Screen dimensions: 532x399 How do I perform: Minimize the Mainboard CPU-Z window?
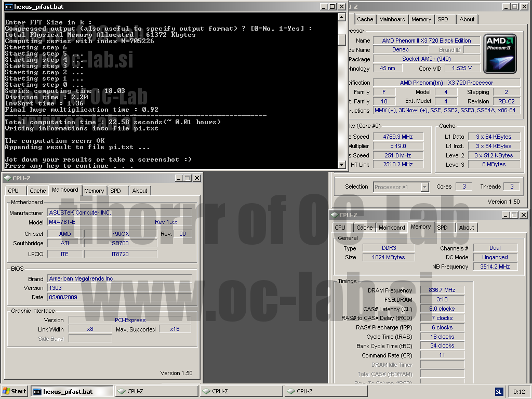pos(179,178)
